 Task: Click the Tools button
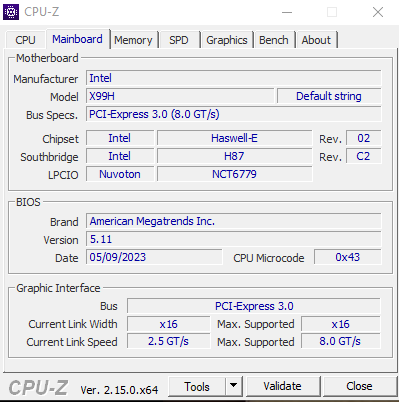coord(197,387)
